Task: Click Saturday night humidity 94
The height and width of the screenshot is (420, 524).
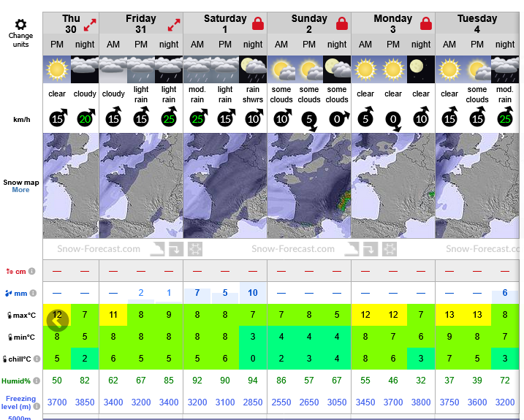Action: [253, 381]
